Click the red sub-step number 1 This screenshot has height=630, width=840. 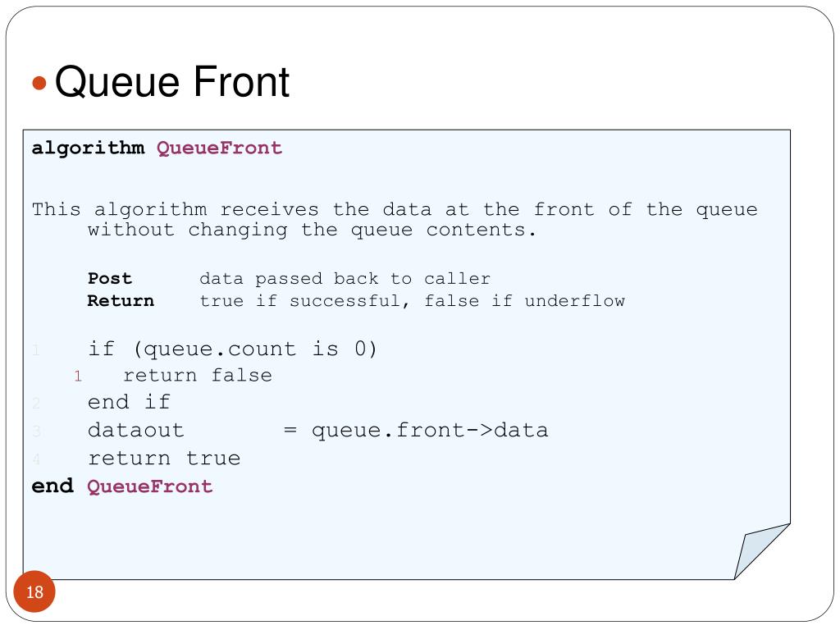point(78,376)
